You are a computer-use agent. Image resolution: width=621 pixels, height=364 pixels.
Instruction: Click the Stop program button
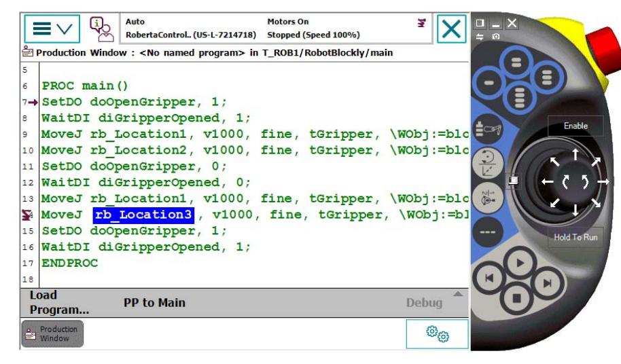[516, 298]
